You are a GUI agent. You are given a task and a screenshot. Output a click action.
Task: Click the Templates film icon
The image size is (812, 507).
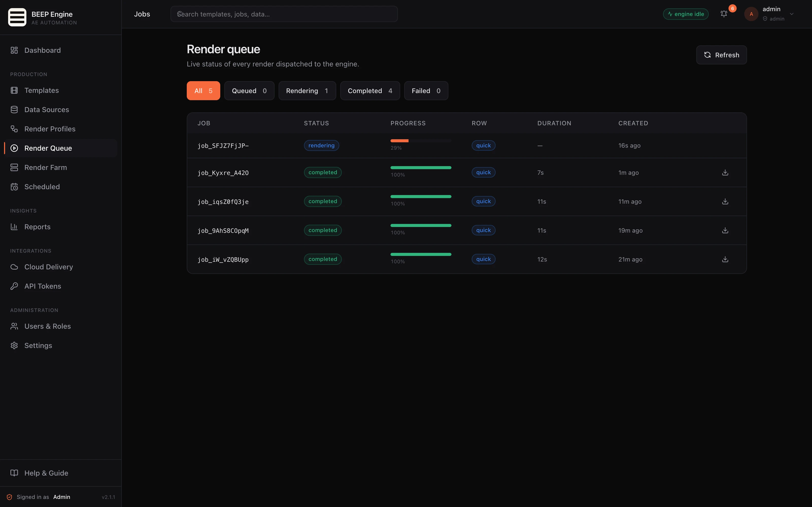(14, 90)
